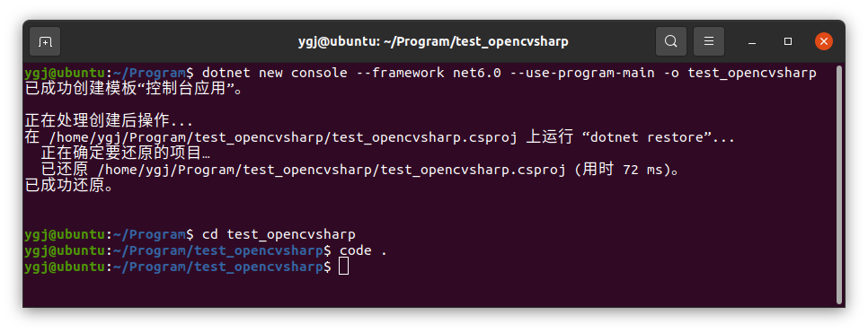Click the 'cd test_opencvsharp' command
868x333 pixels.
tap(279, 234)
